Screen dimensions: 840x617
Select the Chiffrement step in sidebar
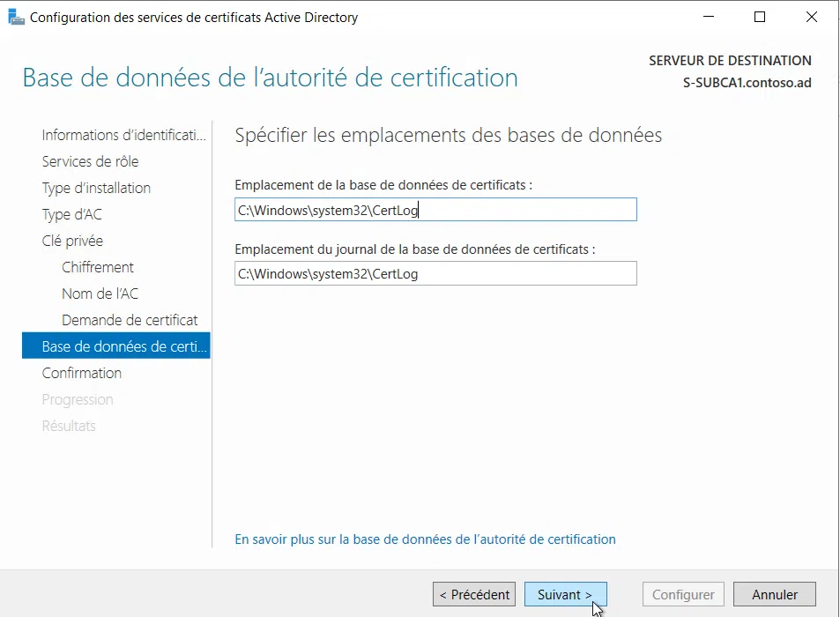pyautogui.click(x=97, y=266)
